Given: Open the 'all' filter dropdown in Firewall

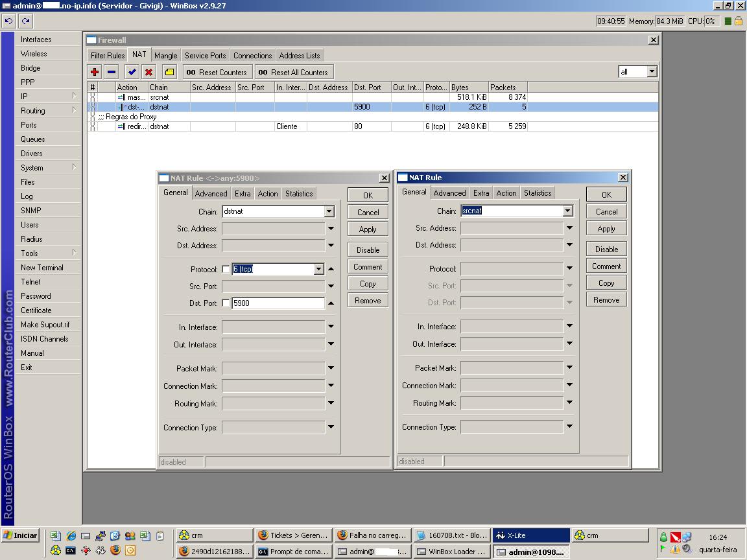Looking at the screenshot, I should [x=652, y=72].
